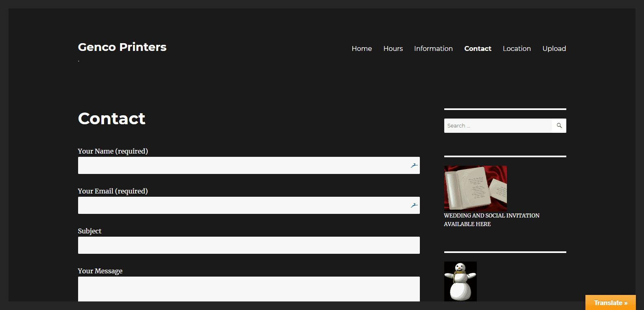Click inside the Your Message text area
Viewport: 644px width, 310px height.
(249, 289)
